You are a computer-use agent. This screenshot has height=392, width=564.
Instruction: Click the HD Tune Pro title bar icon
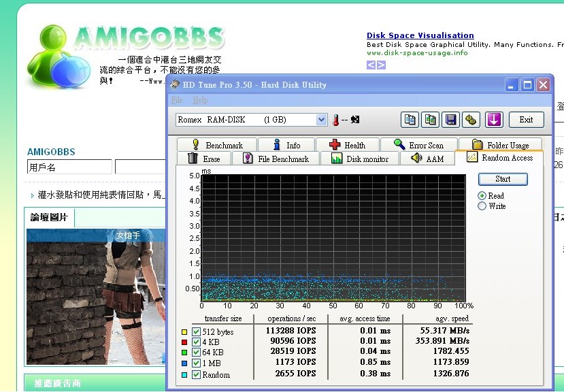point(176,85)
